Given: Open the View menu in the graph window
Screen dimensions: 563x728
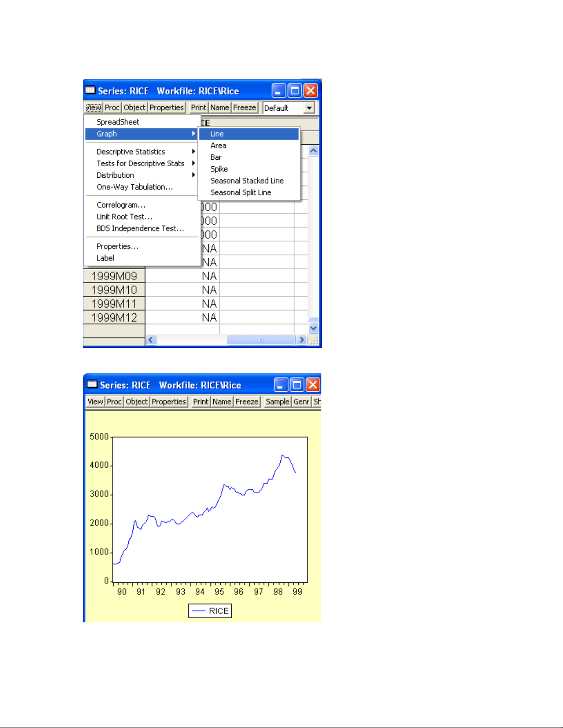Looking at the screenshot, I should coord(95,401).
